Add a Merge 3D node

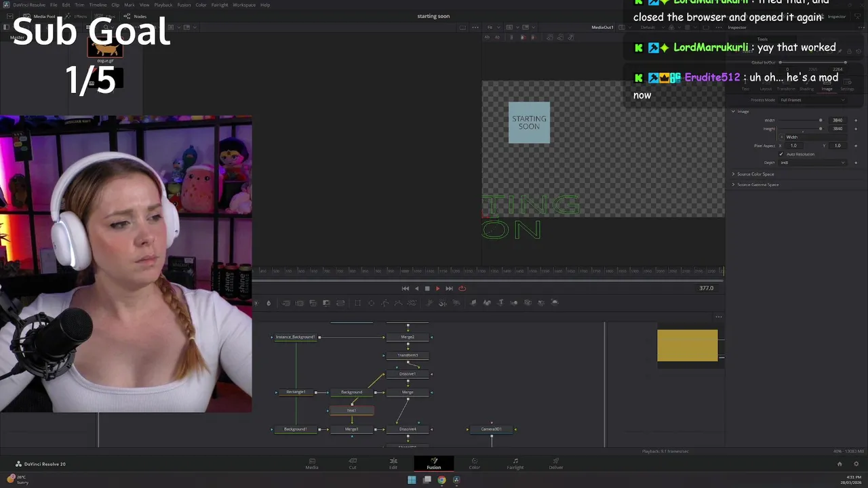513,302
